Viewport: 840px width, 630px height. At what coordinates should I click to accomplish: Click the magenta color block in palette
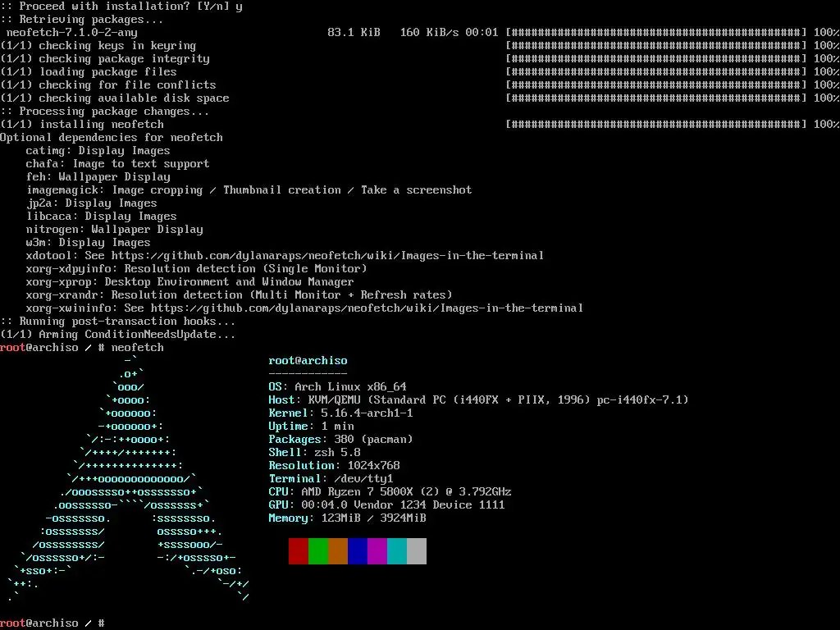pos(377,551)
